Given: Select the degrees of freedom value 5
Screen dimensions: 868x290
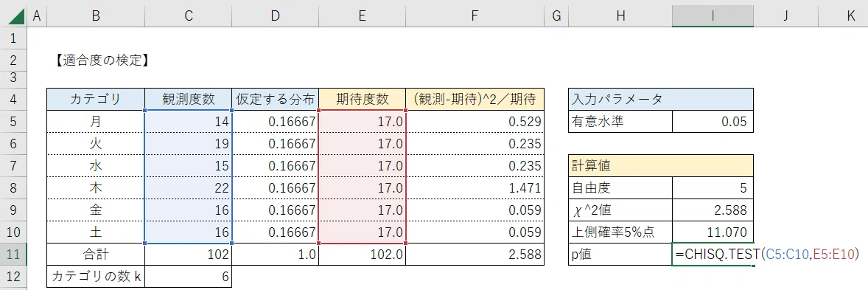Looking at the screenshot, I should pos(713,188).
